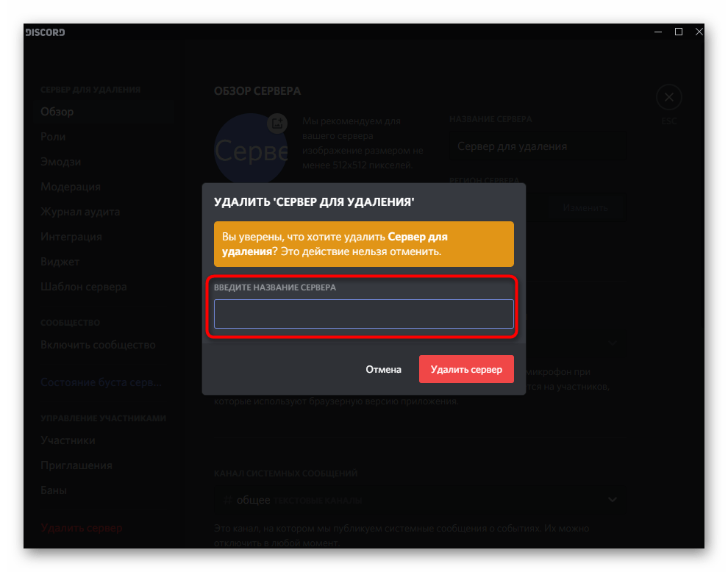Click the ОБЗОР СЕРВЕРА heading

(x=257, y=91)
